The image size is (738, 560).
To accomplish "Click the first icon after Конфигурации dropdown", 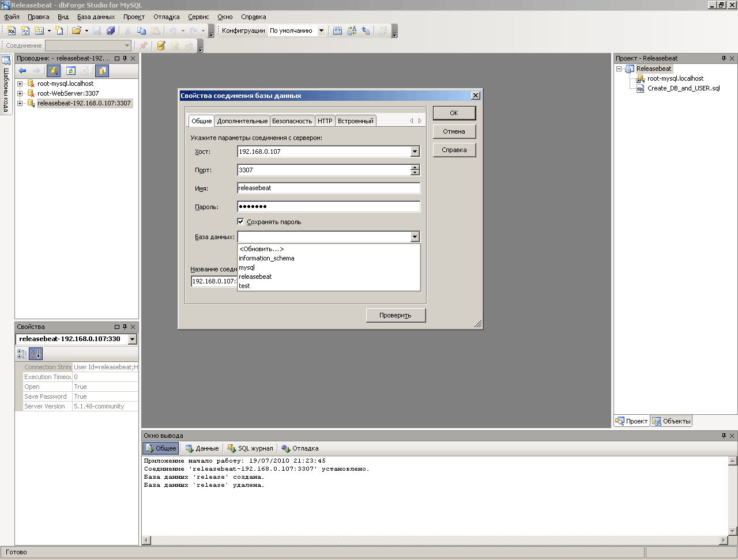I will point(338,31).
